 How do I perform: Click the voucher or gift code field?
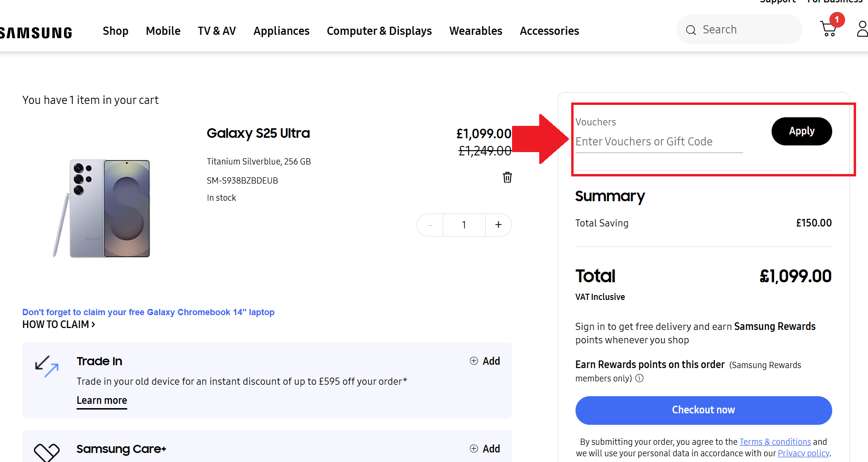click(x=659, y=142)
